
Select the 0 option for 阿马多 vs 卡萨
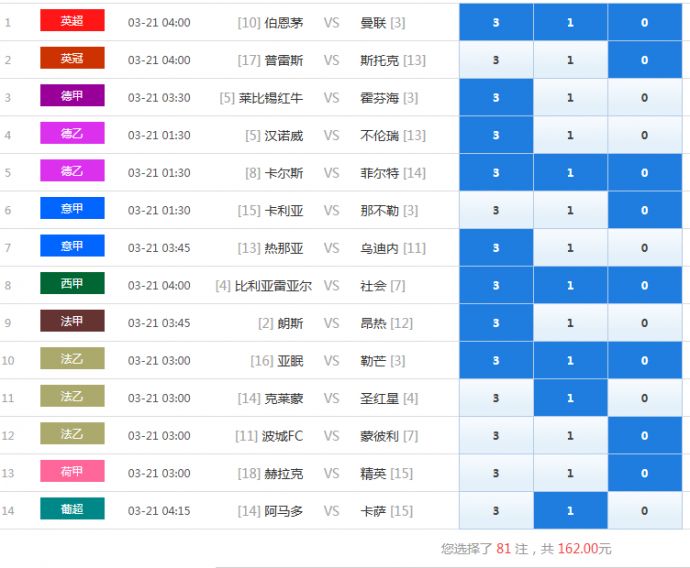click(x=644, y=511)
